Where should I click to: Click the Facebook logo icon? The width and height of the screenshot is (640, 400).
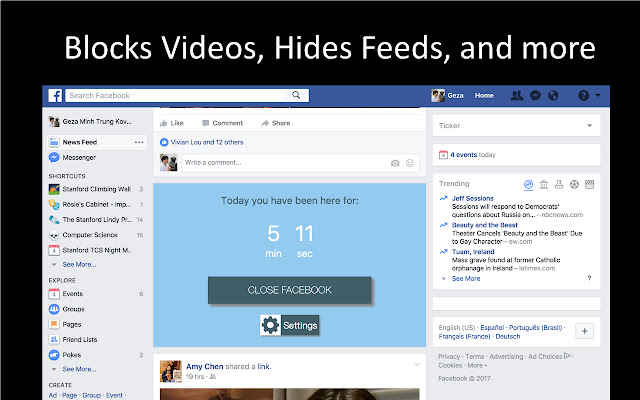coord(56,95)
